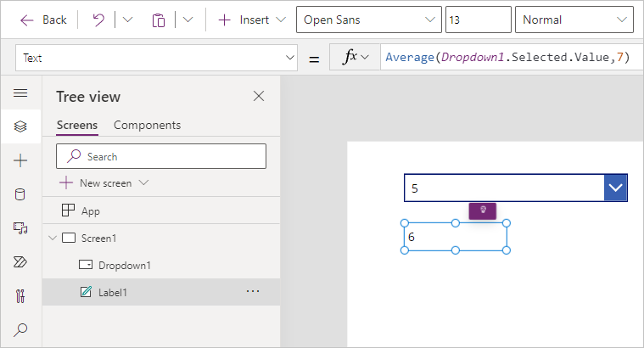Viewport: 644px width, 348px height.
Task: Open the Media icon in sidebar
Action: coord(20,227)
